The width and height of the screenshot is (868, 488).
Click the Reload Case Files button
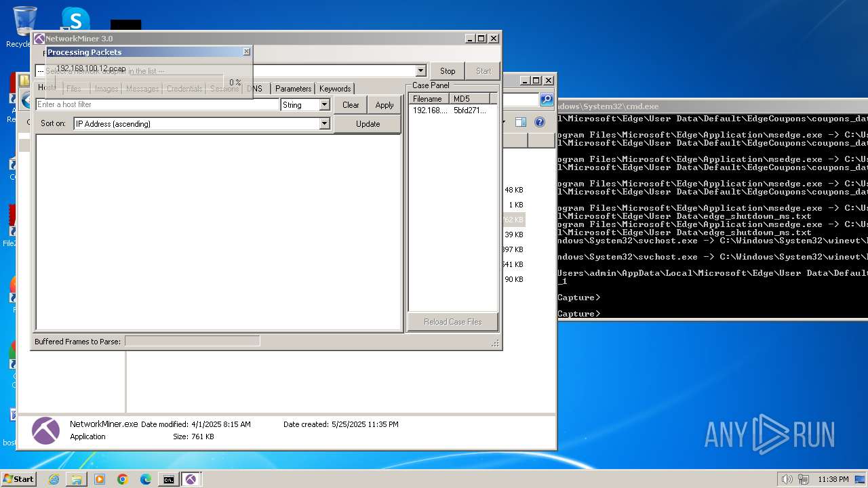coord(452,322)
